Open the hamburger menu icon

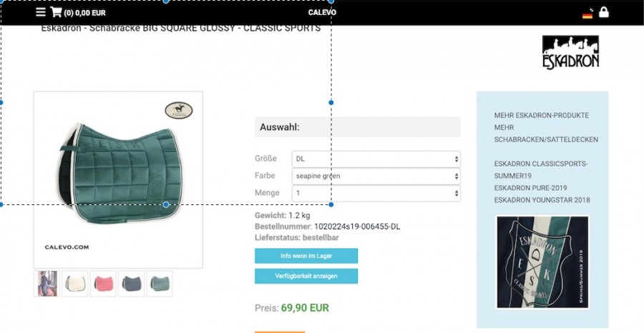point(41,12)
